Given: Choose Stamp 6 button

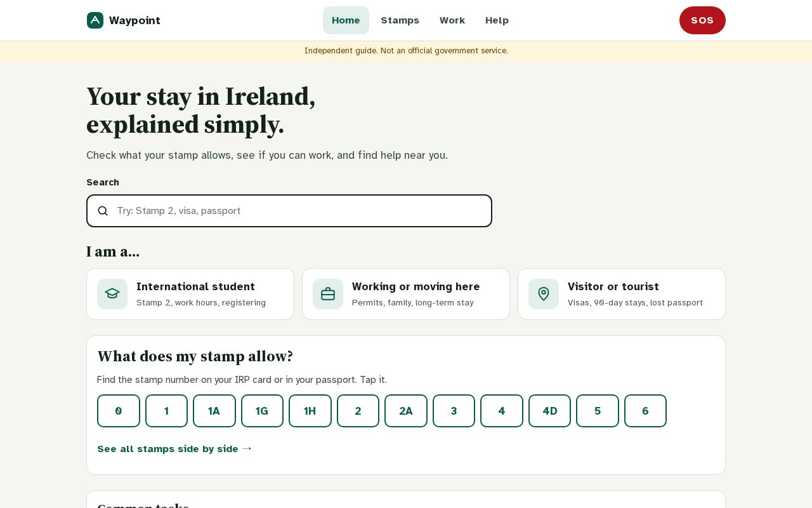Looking at the screenshot, I should point(645,411).
